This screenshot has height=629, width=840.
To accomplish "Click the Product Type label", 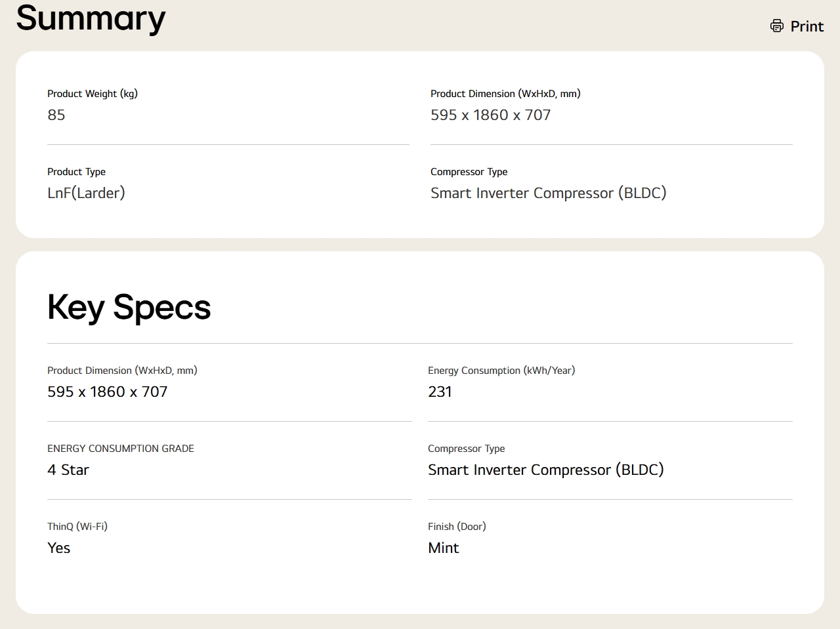I will click(x=76, y=172).
